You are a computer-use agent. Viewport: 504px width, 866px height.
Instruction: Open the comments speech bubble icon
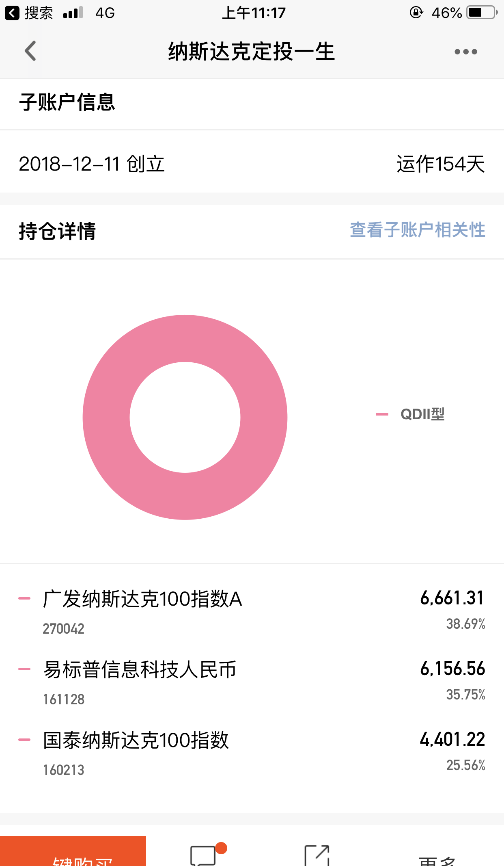pyautogui.click(x=203, y=855)
